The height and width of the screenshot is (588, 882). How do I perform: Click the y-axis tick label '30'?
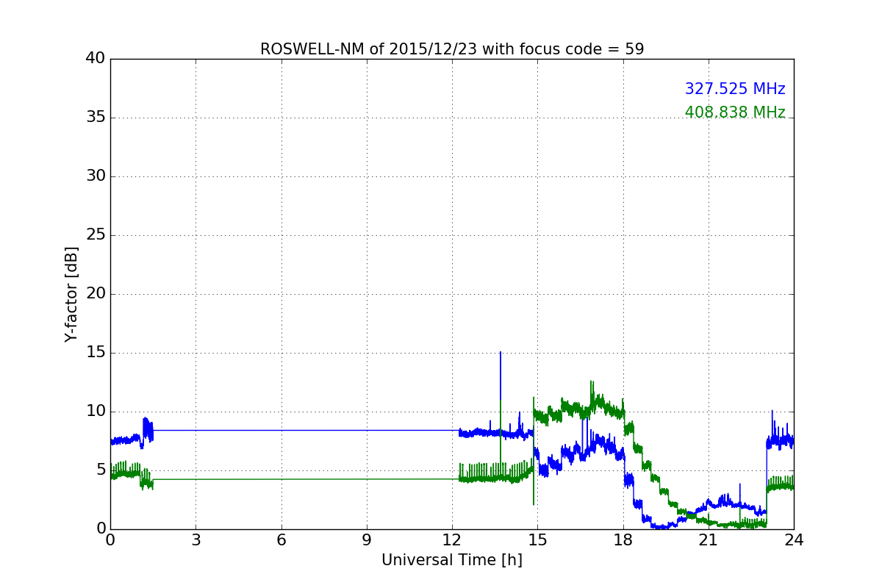pyautogui.click(x=96, y=176)
